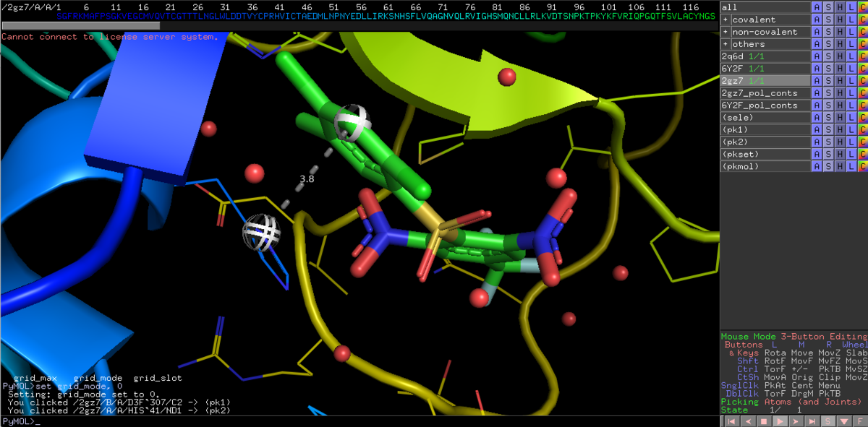Open Action dropdown for 2gz7
This screenshot has width=868, height=427.
click(817, 81)
